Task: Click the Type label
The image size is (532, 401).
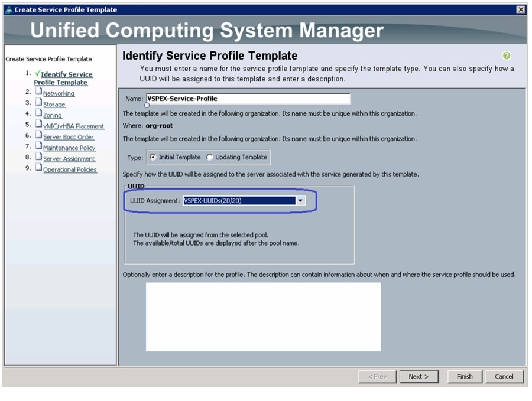Action: tap(135, 158)
